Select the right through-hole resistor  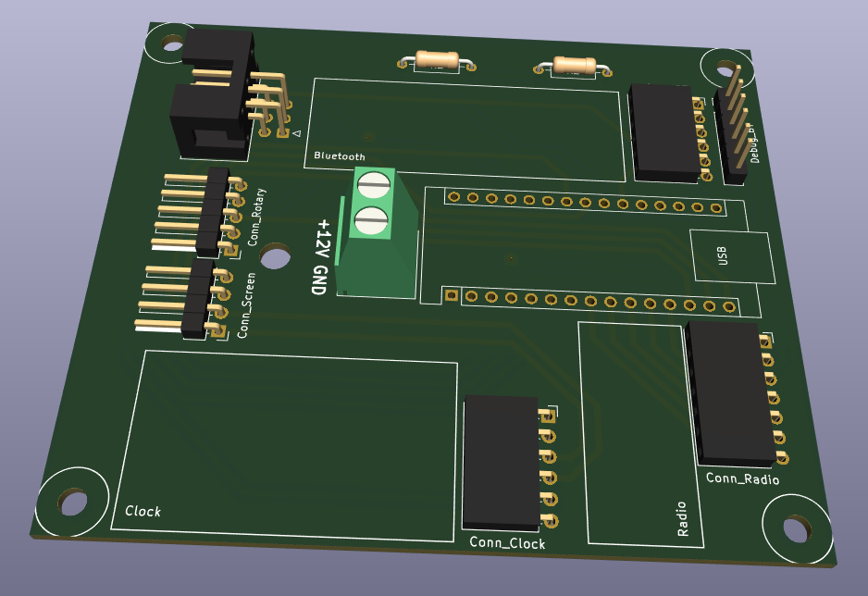(574, 67)
